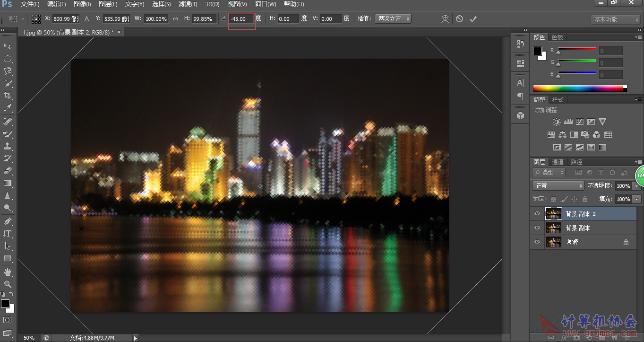This screenshot has height=342, width=644.
Task: Toggle visibility of the 背景 layer
Action: tap(537, 242)
